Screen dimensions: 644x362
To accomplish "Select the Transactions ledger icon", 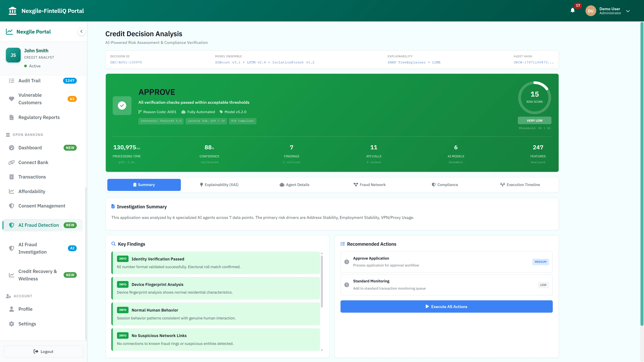I will 12,177.
